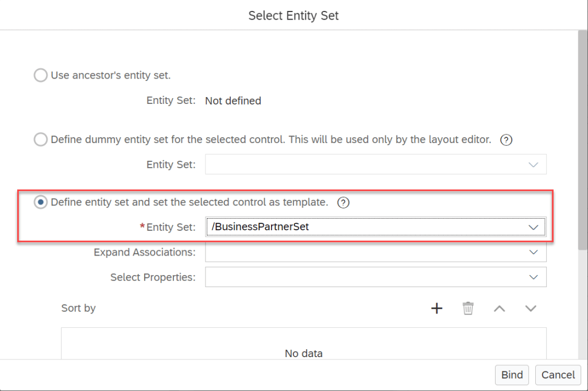Move sort item down with arrow icon

[531, 308]
